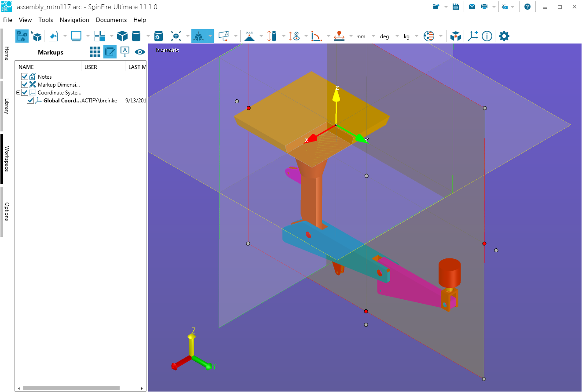Image resolution: width=582 pixels, height=392 pixels.
Task: Click the cross-section planes tool icon
Action: tap(198, 36)
